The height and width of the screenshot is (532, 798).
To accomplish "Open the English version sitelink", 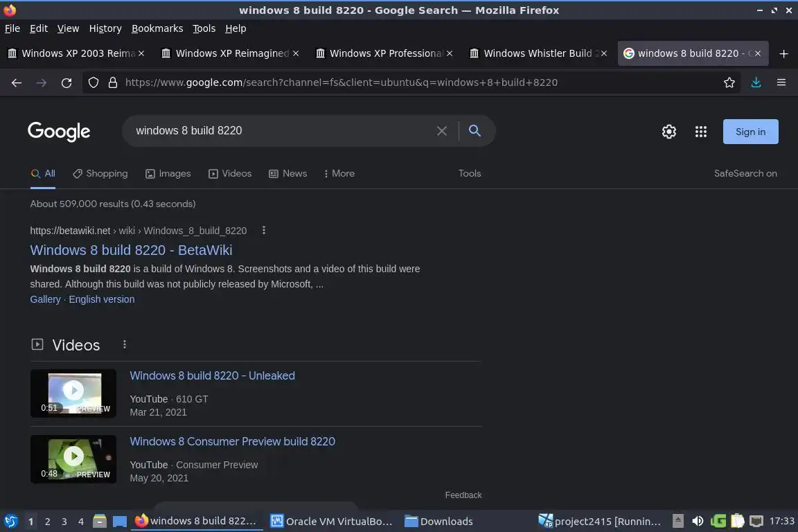I will [102, 299].
